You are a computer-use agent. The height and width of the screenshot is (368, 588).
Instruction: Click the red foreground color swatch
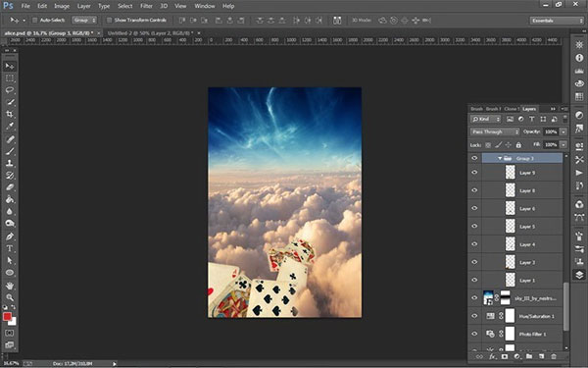(7, 317)
